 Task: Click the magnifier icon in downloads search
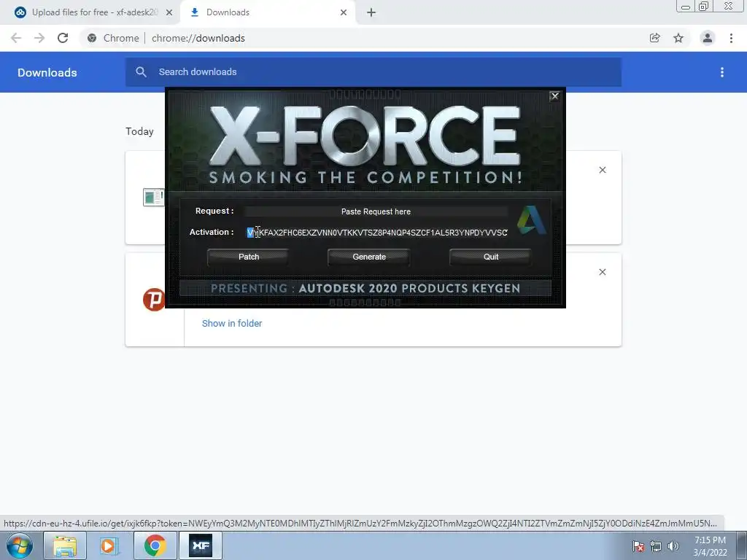pyautogui.click(x=141, y=72)
